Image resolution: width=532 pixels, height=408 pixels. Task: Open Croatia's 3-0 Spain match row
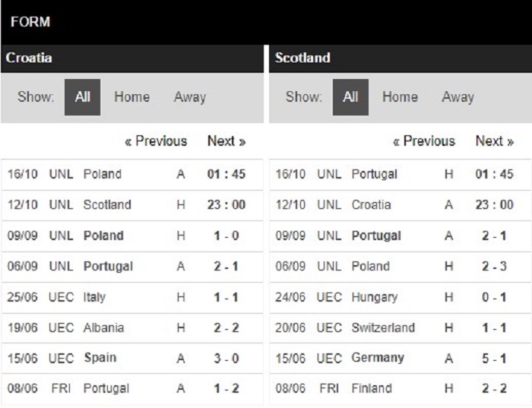coord(132,359)
